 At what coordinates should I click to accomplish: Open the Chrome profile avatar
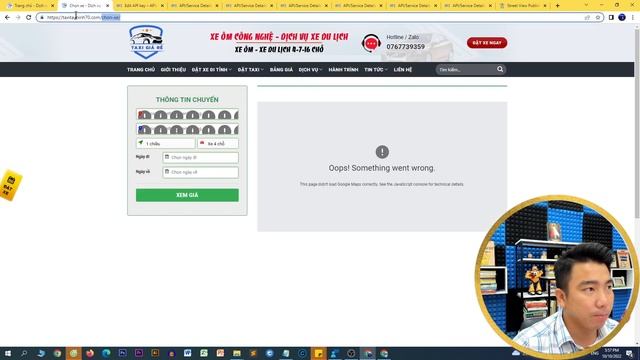click(x=622, y=18)
